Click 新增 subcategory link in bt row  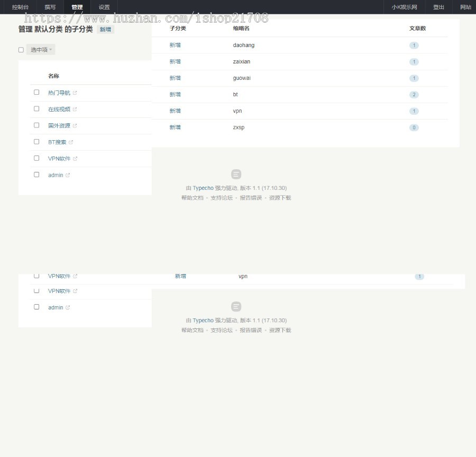click(x=175, y=95)
